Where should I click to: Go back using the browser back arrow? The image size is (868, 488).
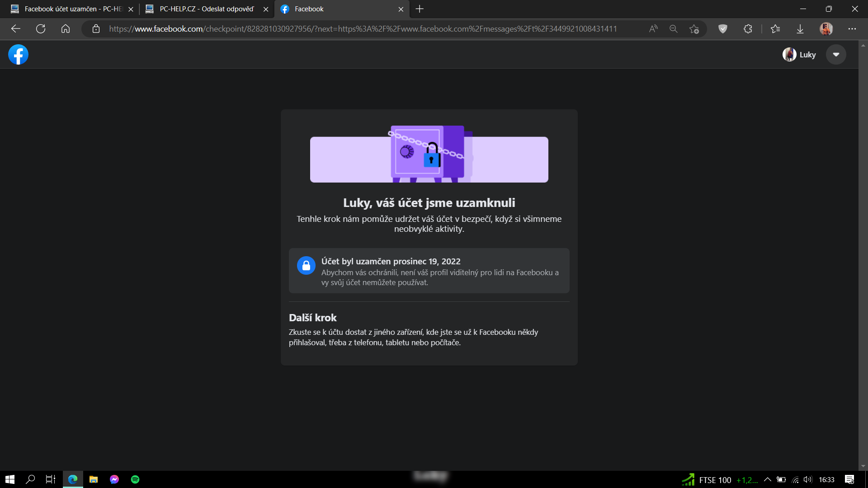pos(16,29)
